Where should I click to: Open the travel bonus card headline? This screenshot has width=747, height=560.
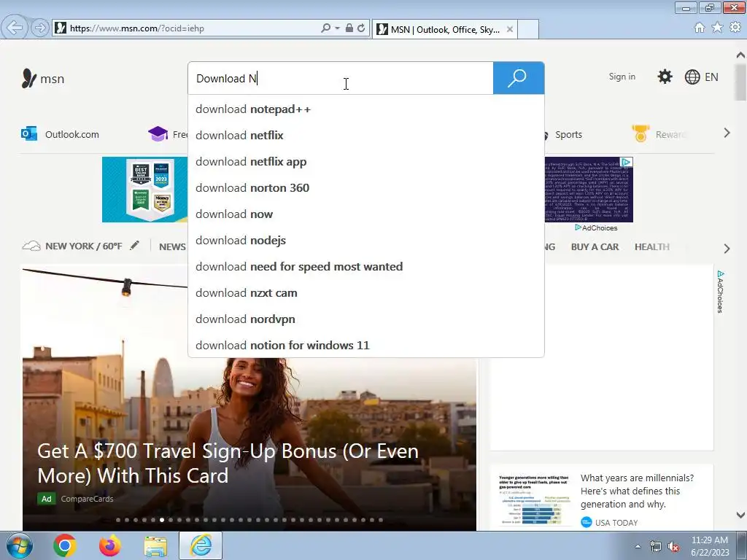pos(228,463)
